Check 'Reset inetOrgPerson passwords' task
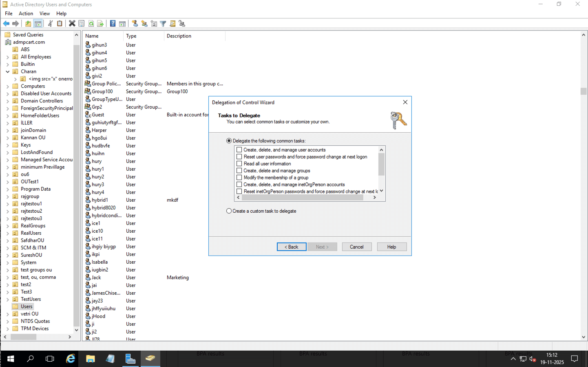588x367 pixels. (239, 191)
